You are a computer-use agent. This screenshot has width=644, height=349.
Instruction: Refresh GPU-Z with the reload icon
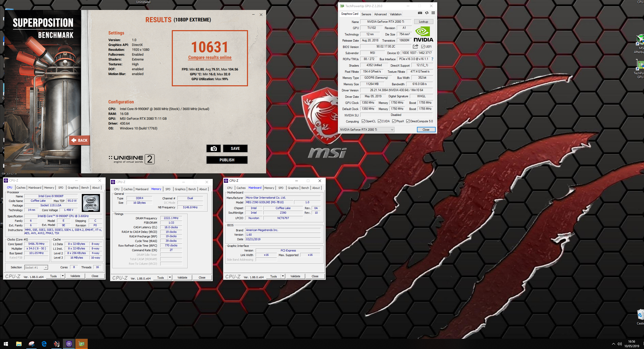[427, 13]
